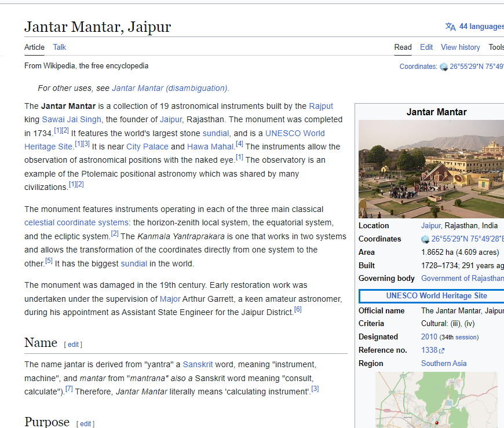Follow the Major link
Screen dimensions: 504x428
pyautogui.click(x=170, y=299)
